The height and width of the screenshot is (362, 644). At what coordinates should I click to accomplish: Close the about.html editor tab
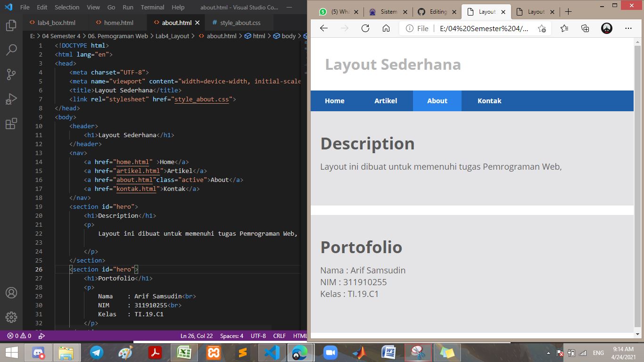pyautogui.click(x=197, y=23)
